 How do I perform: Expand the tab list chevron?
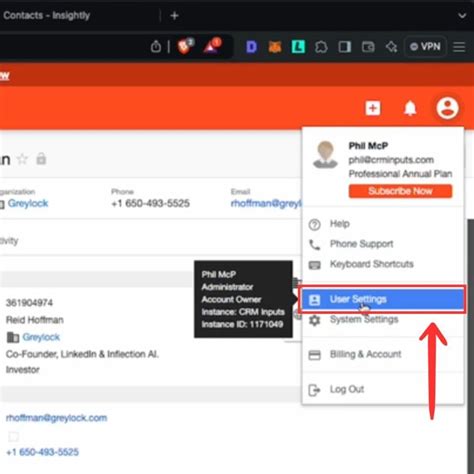pos(462,16)
